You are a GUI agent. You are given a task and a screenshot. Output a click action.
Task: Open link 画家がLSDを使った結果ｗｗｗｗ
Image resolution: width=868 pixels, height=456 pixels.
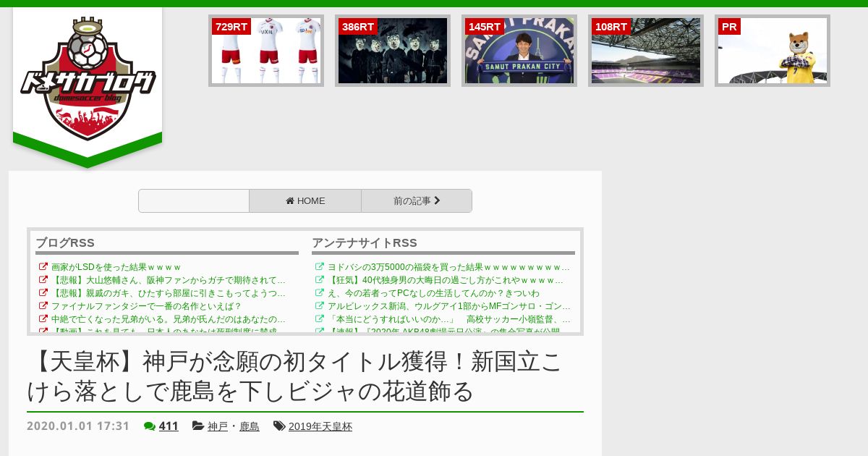tap(116, 267)
